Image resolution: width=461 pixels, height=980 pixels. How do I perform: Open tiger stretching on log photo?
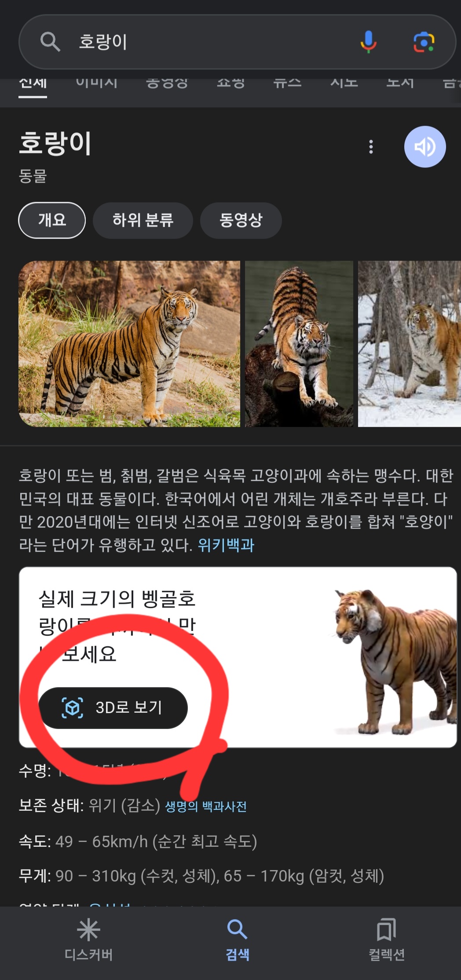pyautogui.click(x=299, y=344)
